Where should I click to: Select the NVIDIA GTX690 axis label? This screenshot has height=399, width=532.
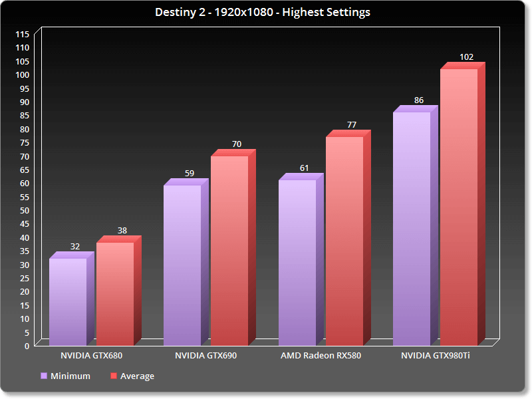pos(205,356)
